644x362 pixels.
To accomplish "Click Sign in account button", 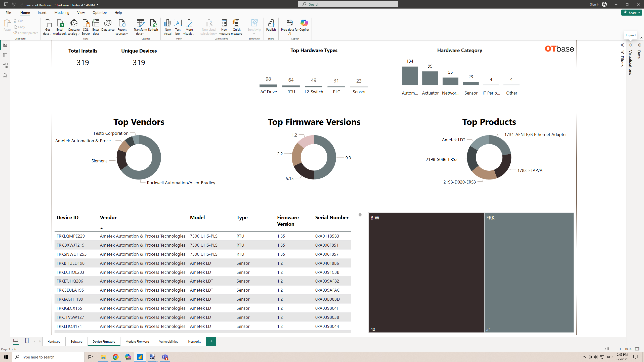I will (x=598, y=4).
